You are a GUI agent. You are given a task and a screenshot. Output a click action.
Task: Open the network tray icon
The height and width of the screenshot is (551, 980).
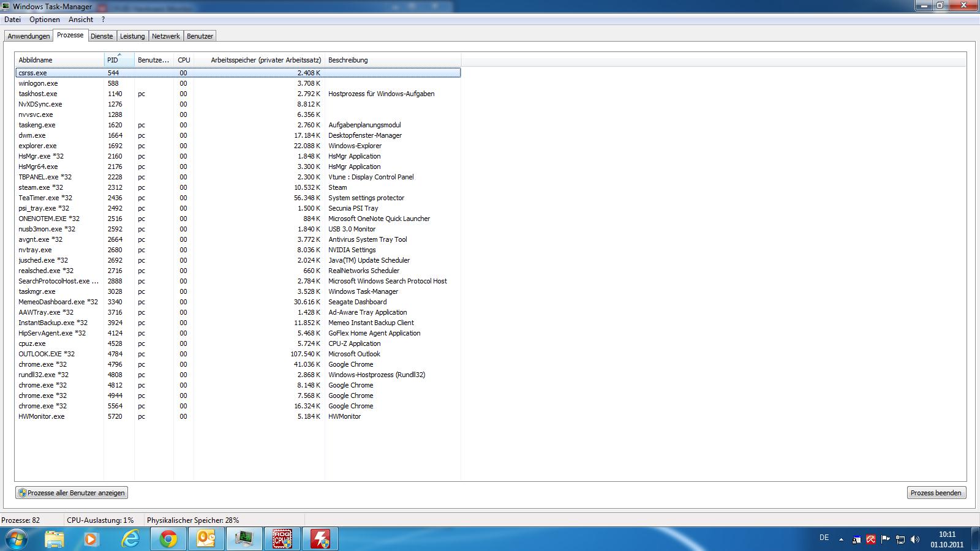tap(900, 539)
